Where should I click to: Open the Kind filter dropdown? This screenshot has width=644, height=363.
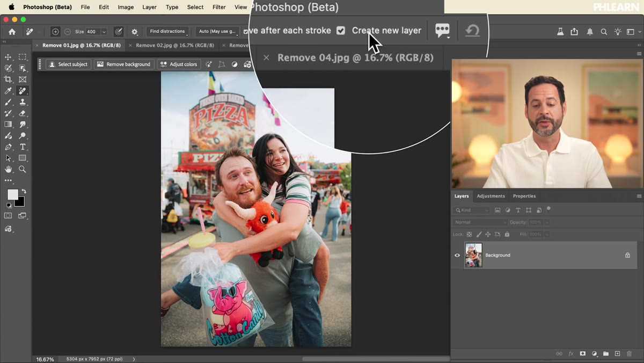tap(472, 210)
